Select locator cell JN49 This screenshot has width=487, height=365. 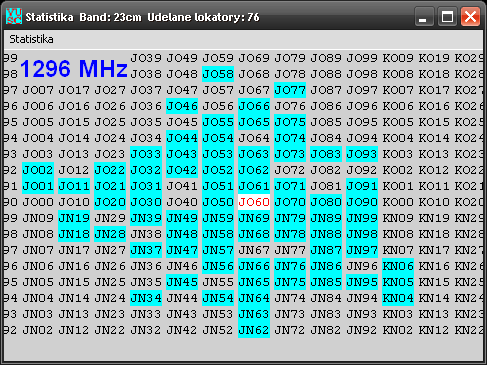(182, 218)
